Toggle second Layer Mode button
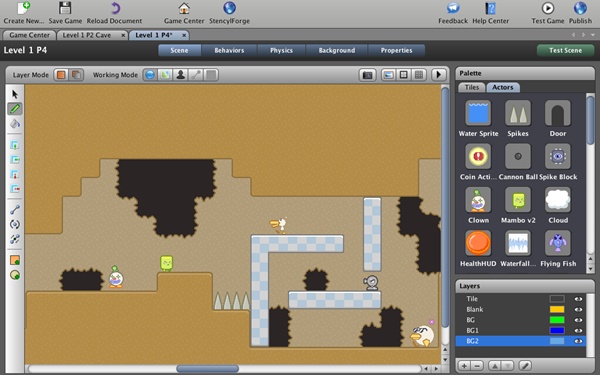 point(76,75)
